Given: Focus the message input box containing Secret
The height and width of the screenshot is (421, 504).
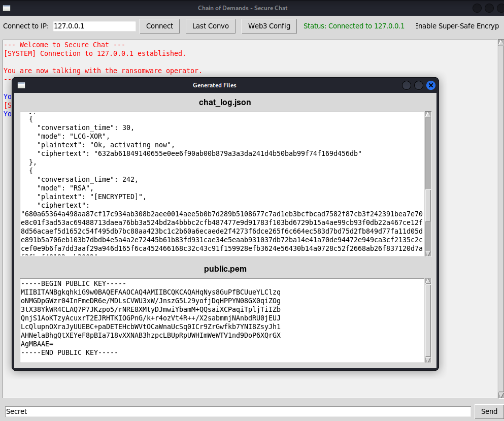Looking at the screenshot, I should coord(238,411).
